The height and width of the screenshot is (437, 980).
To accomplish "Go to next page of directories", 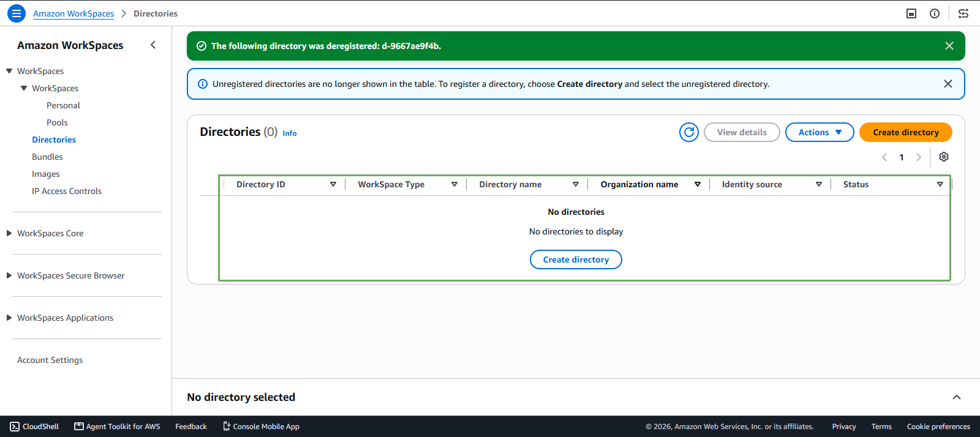I will tap(919, 157).
